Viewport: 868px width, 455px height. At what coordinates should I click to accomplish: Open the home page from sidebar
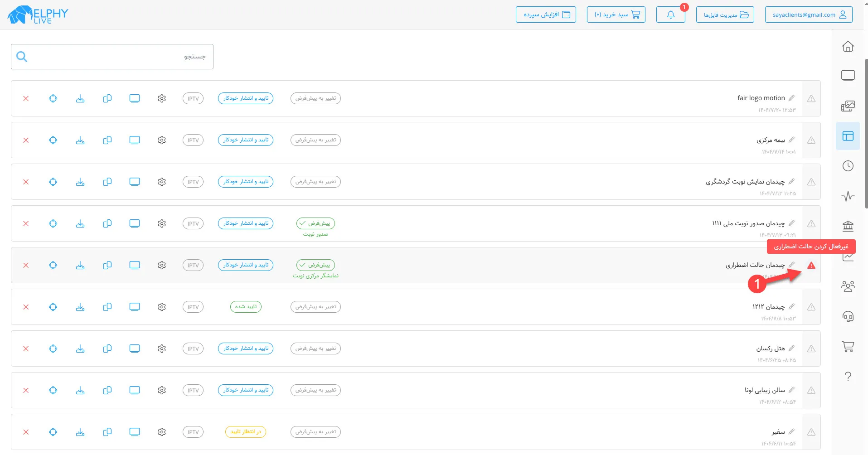(x=848, y=47)
